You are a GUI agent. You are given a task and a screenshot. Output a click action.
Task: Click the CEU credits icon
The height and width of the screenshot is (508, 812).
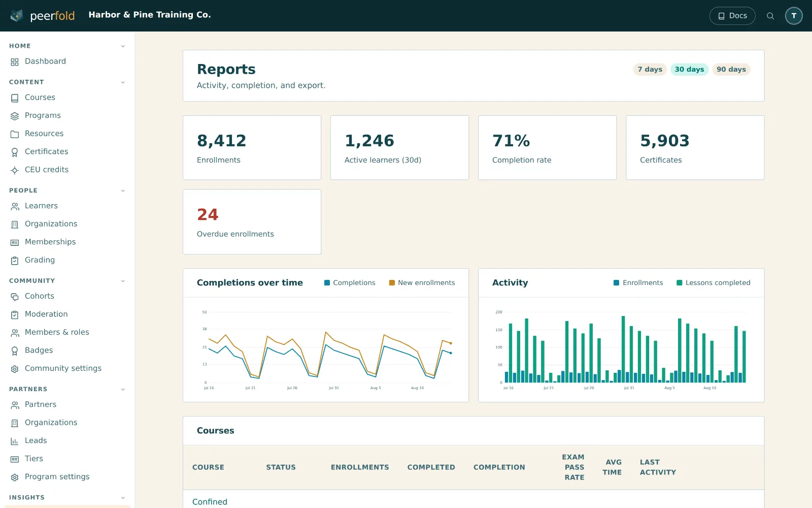pyautogui.click(x=15, y=170)
